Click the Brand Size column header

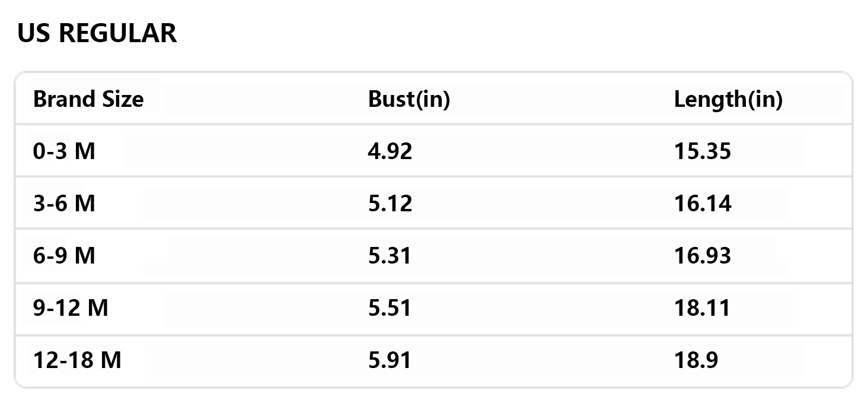click(88, 99)
